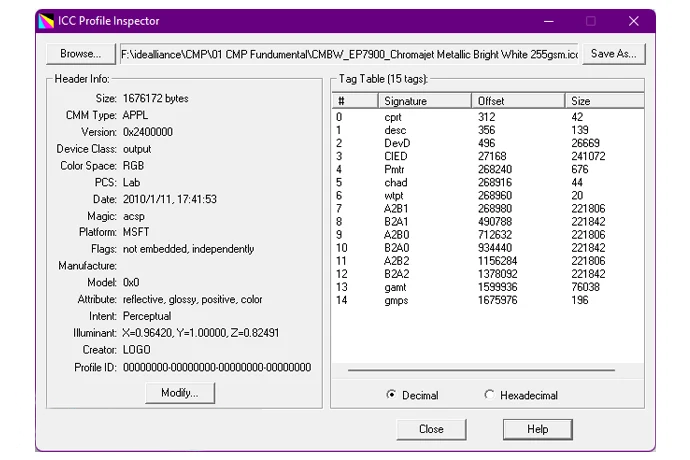Click the PCS value Lab

pyautogui.click(x=131, y=183)
